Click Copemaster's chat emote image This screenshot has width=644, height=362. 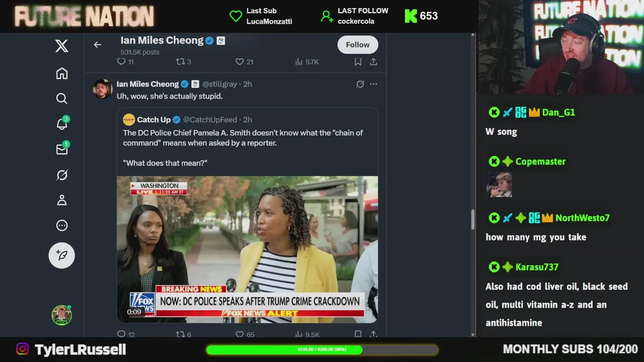pyautogui.click(x=499, y=185)
